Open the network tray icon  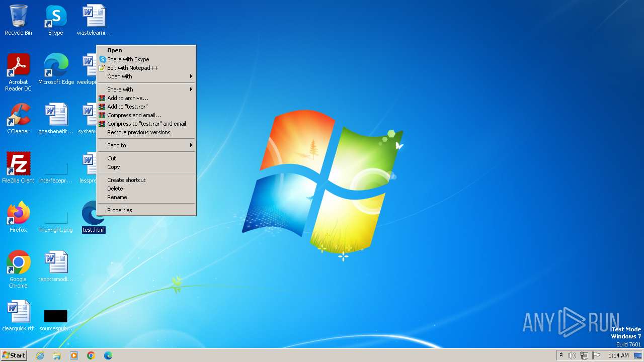click(x=584, y=355)
